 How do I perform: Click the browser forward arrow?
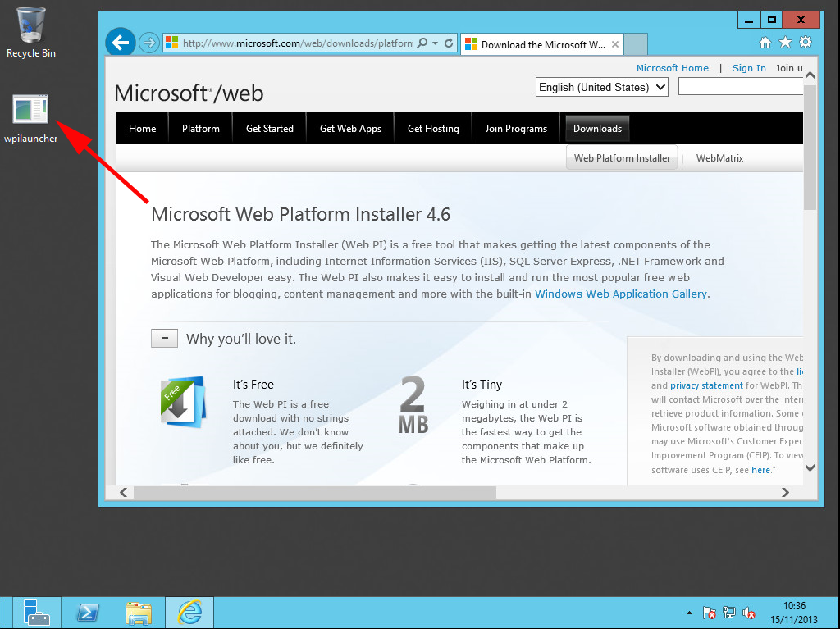coord(149,43)
